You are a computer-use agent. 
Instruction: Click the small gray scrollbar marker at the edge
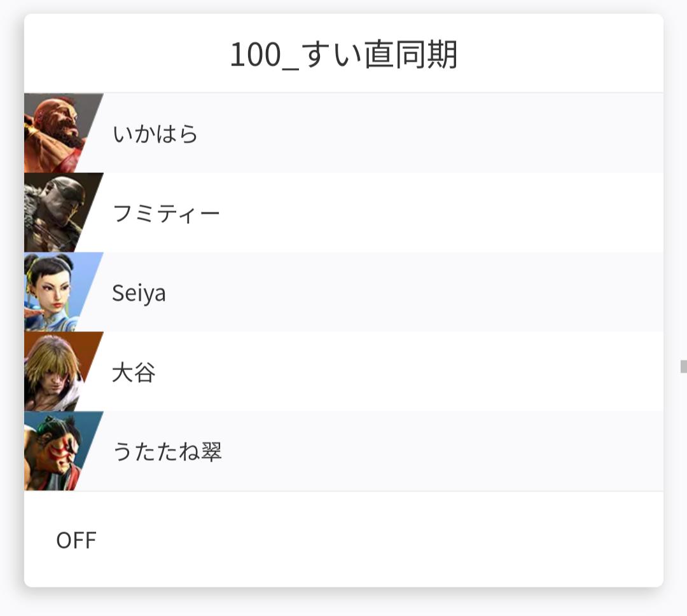click(683, 366)
